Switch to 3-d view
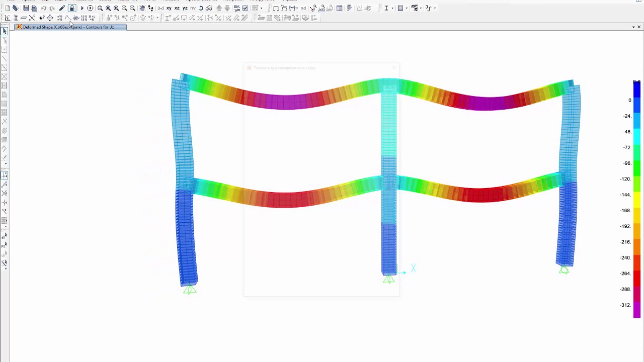Viewport: 644px width, 362px height. [x=160, y=8]
